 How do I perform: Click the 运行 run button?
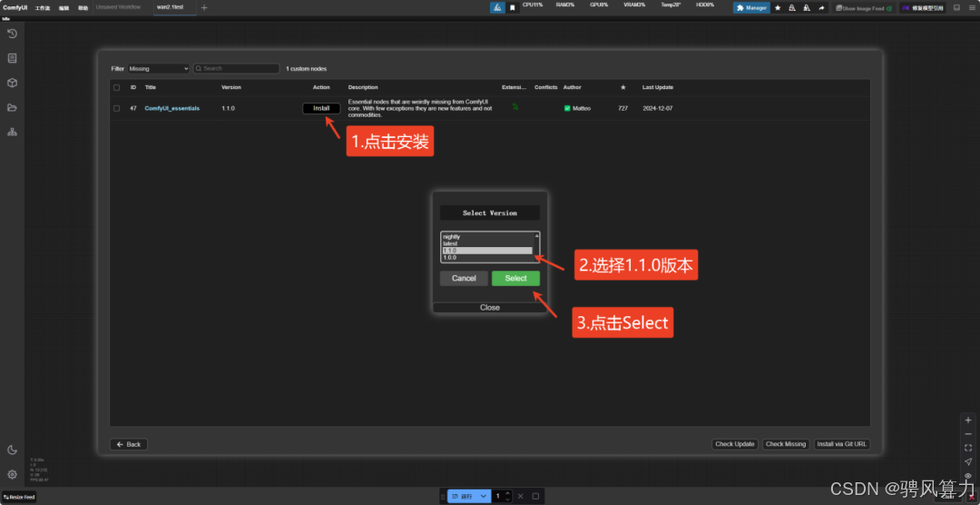point(462,496)
